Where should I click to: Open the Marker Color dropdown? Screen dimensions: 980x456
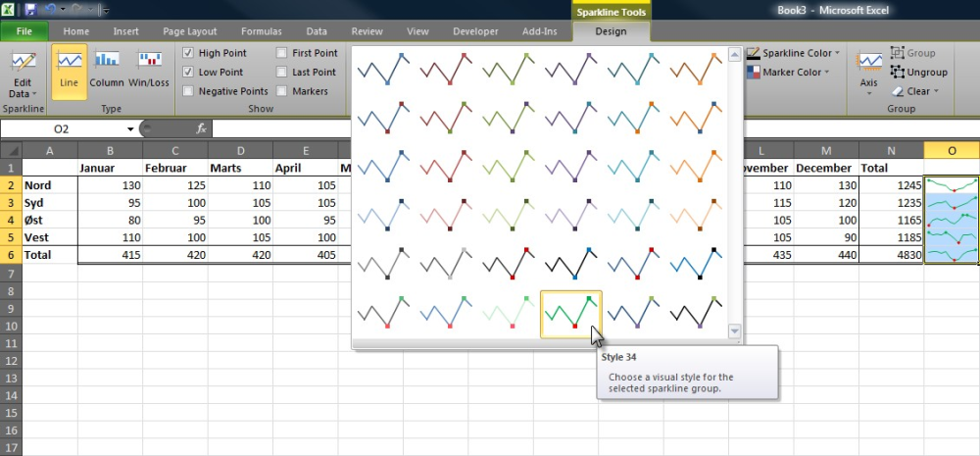pyautogui.click(x=788, y=72)
